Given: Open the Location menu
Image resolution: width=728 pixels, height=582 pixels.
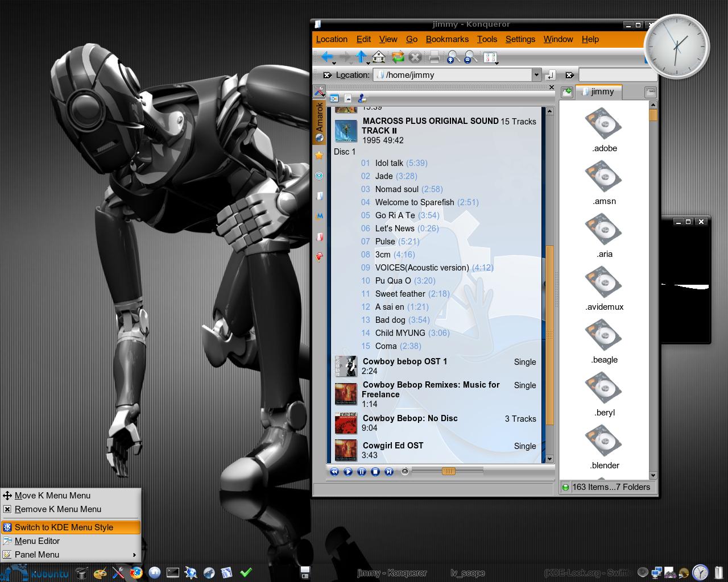Looking at the screenshot, I should click(332, 39).
